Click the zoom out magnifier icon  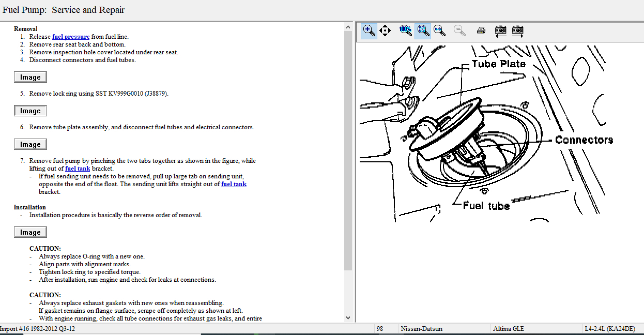[459, 31]
